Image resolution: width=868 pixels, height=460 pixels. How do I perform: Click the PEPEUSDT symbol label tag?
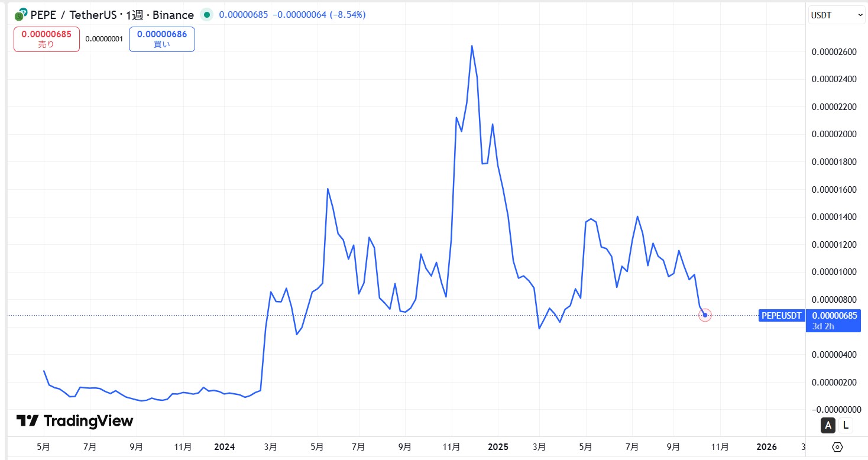pyautogui.click(x=781, y=316)
